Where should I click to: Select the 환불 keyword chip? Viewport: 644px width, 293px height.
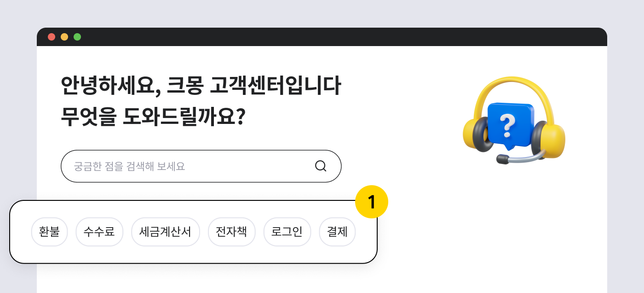(49, 232)
